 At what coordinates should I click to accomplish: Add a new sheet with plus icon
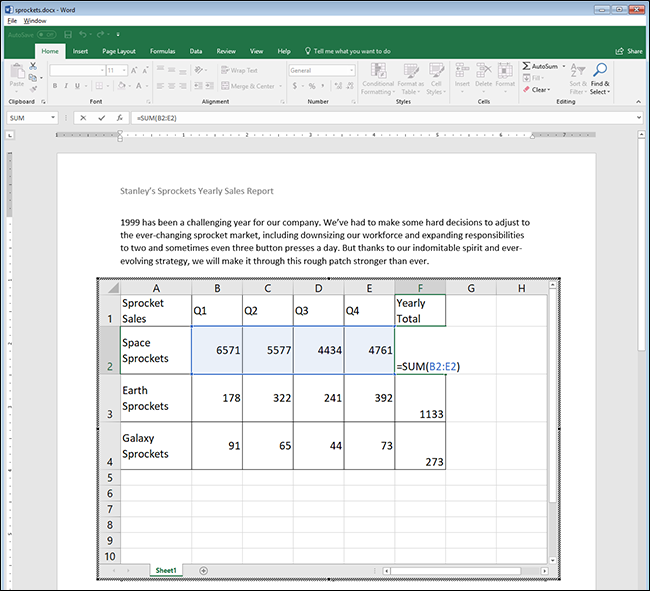pyautogui.click(x=203, y=570)
